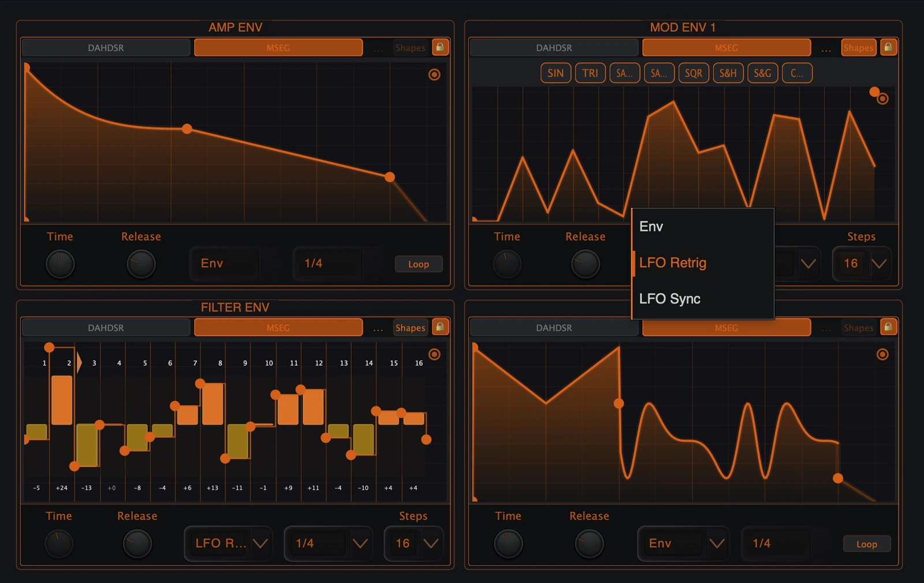This screenshot has width=924, height=583.
Task: Switch AMP ENV to DAHDSR mode
Action: pyautogui.click(x=106, y=48)
